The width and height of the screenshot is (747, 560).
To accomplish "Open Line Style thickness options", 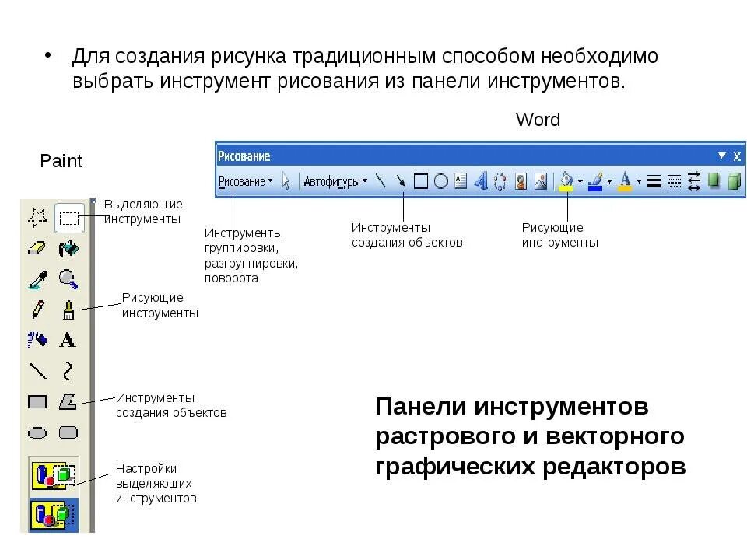I will 654,181.
